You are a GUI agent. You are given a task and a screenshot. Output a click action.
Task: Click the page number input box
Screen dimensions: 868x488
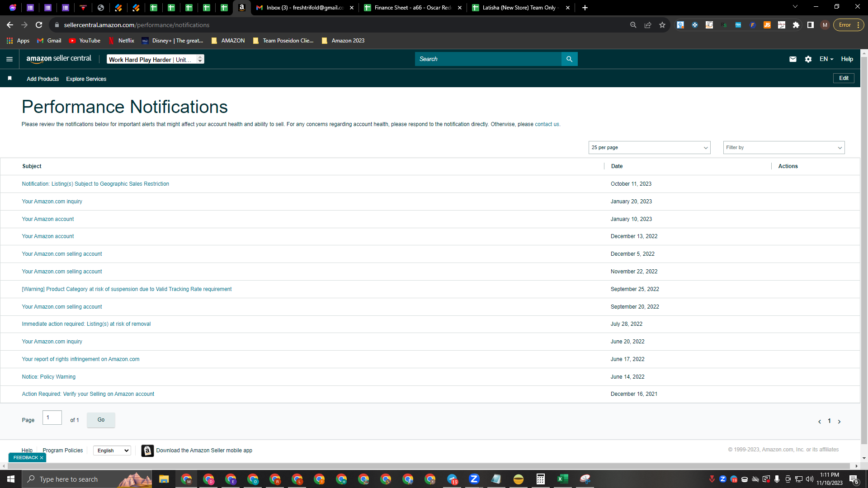pyautogui.click(x=52, y=418)
